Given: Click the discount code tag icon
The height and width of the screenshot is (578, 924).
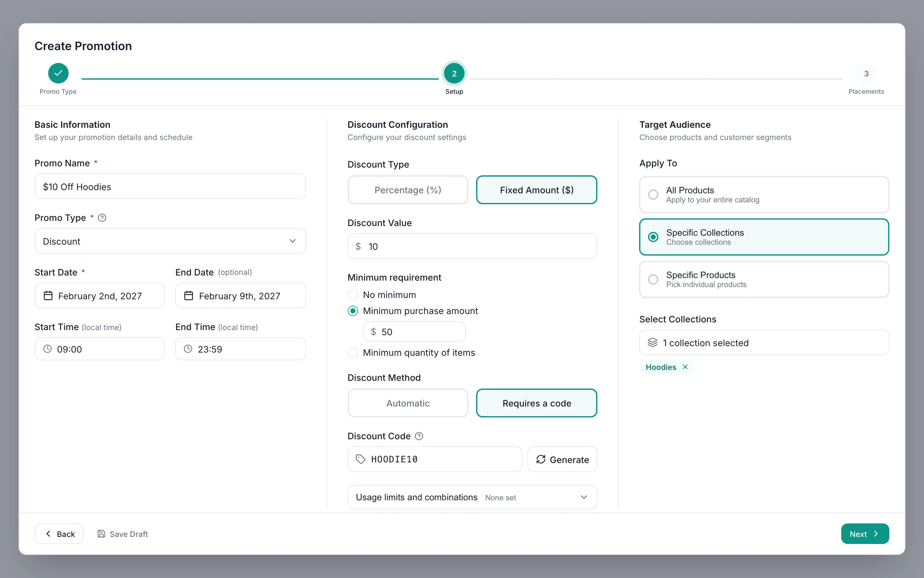Looking at the screenshot, I should [360, 459].
